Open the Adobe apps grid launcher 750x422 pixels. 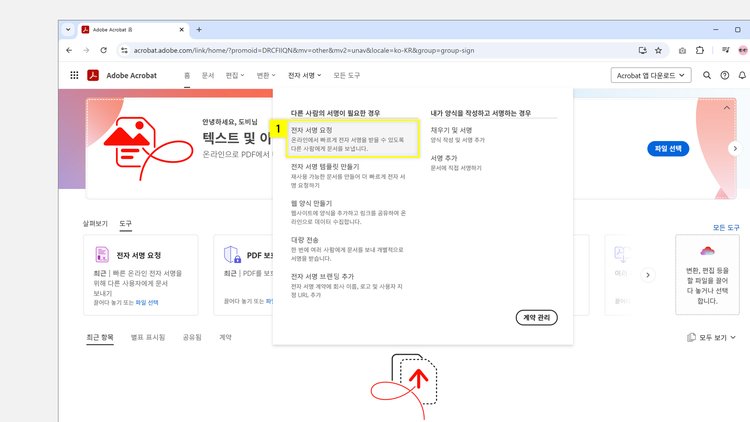(74, 75)
